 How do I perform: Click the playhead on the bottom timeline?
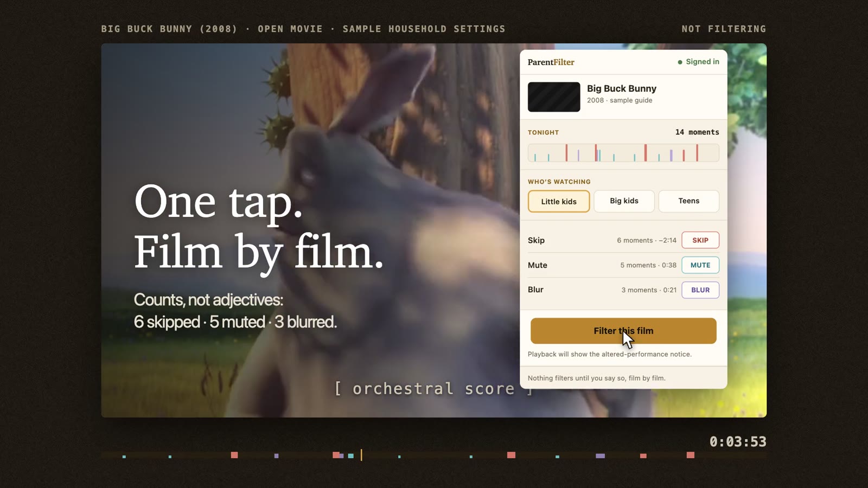[361, 455]
